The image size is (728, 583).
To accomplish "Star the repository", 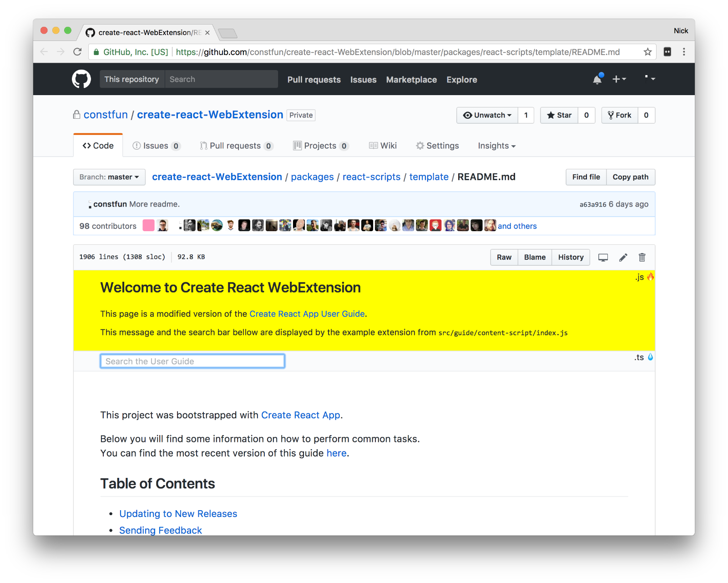I will (x=559, y=115).
